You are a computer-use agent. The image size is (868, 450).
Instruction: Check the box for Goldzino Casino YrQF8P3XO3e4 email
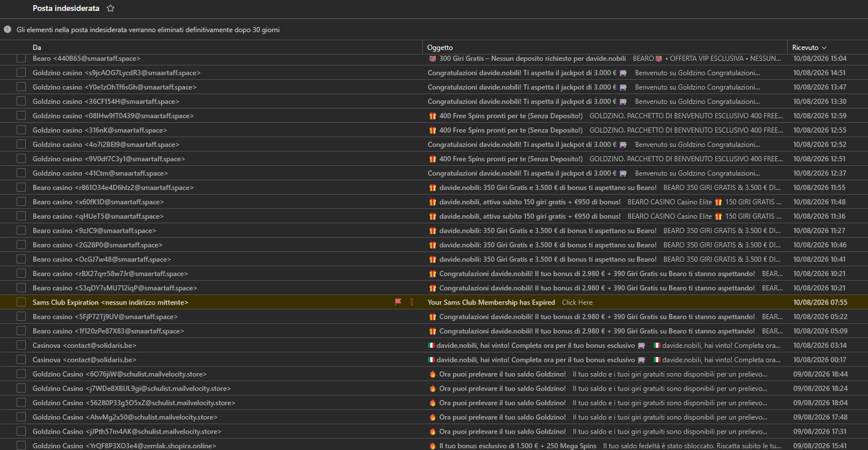coord(21,445)
